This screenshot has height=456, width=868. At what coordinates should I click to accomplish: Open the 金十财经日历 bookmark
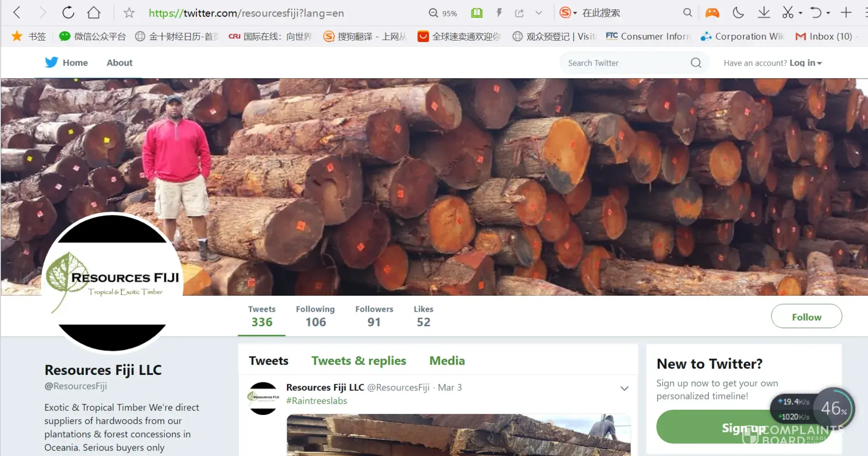pos(176,36)
